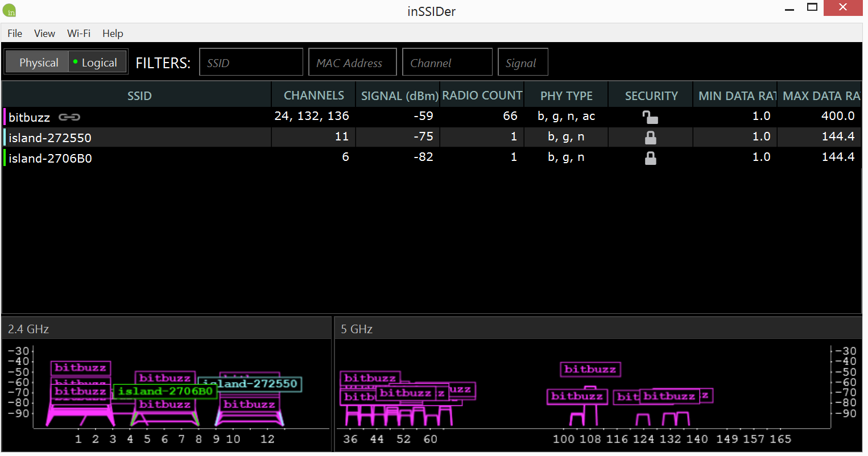Image resolution: width=868 pixels, height=456 pixels.
Task: Maximize the inSSIDer window
Action: [x=812, y=7]
